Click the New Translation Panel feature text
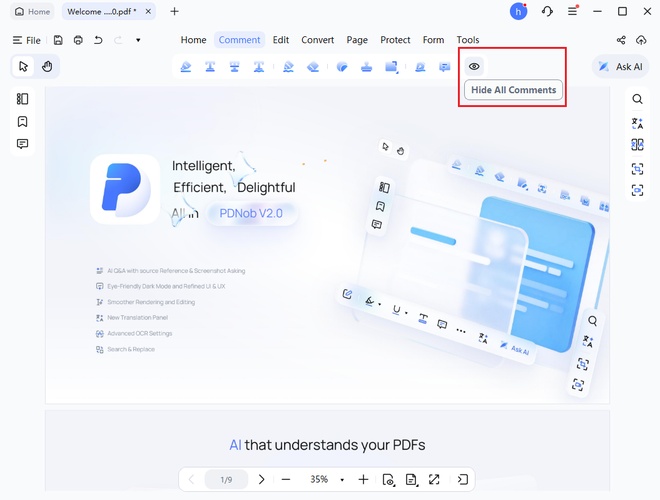 point(138,318)
